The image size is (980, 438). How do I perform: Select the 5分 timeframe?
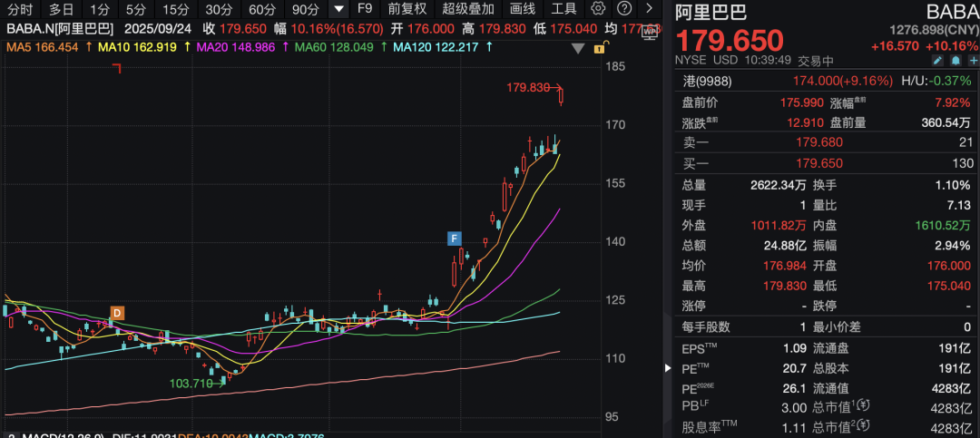(x=135, y=9)
